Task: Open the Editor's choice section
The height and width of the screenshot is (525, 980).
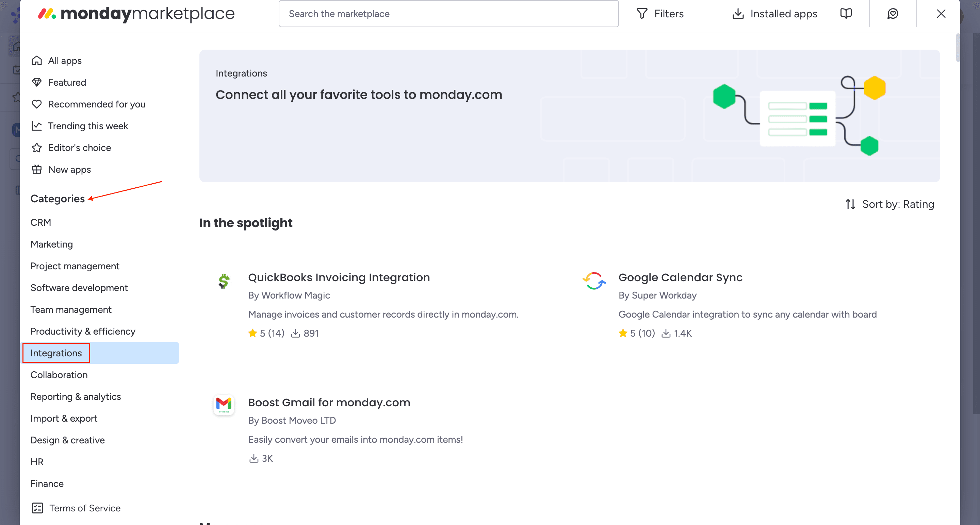Action: click(80, 148)
